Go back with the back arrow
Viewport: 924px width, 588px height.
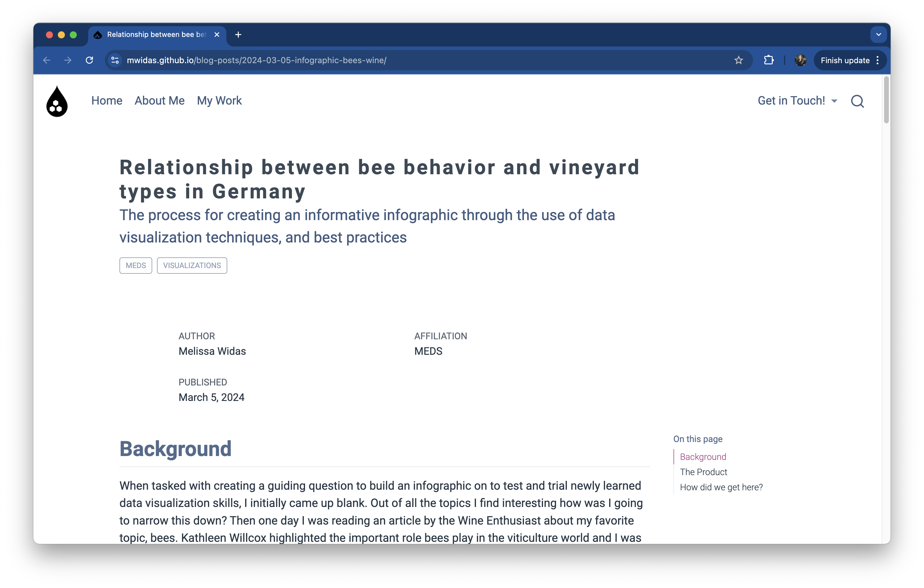47,60
